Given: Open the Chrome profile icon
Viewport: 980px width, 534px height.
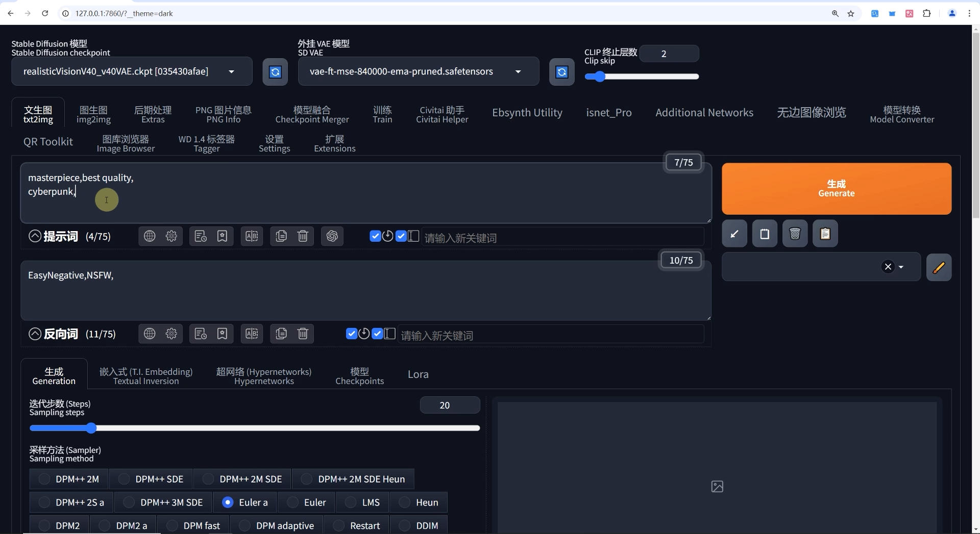Looking at the screenshot, I should click(x=952, y=14).
